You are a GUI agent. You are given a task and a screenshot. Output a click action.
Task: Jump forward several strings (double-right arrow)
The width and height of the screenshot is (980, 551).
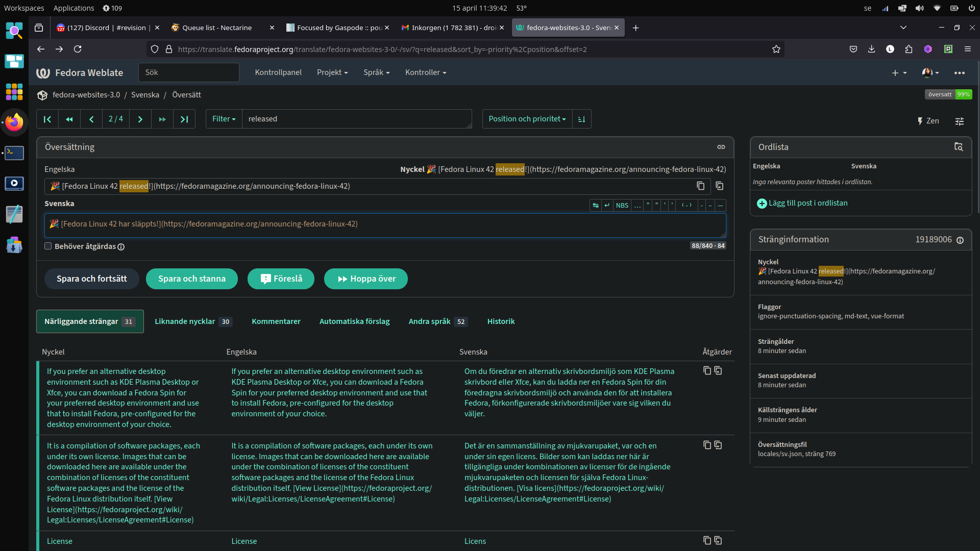[162, 119]
